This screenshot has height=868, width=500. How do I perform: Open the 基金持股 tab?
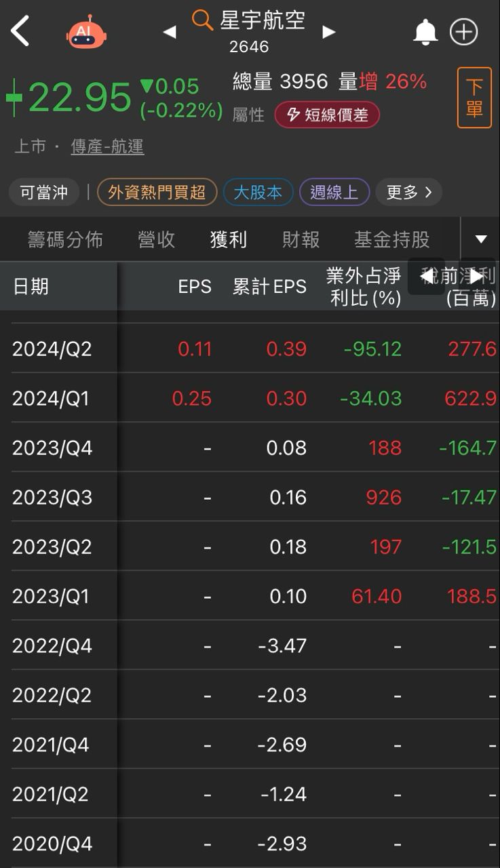pyautogui.click(x=391, y=239)
